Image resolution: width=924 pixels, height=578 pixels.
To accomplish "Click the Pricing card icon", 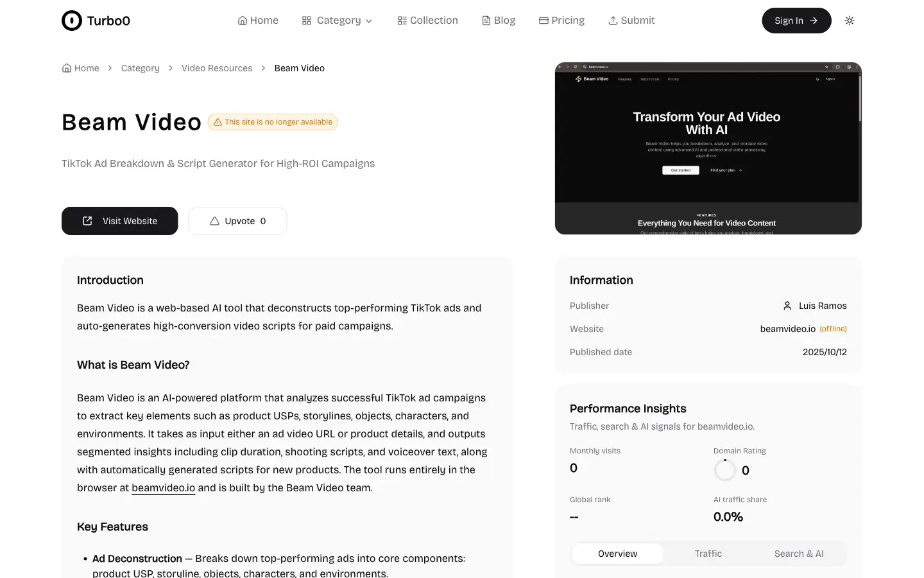I will (x=543, y=21).
